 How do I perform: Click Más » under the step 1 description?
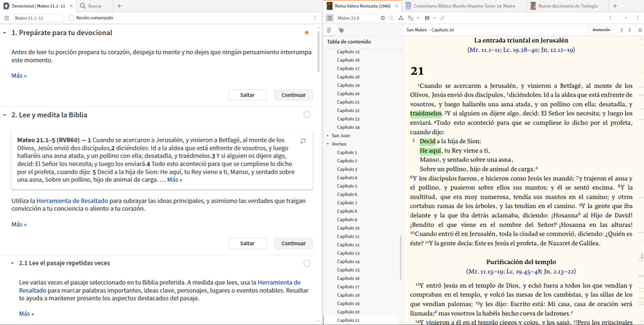coord(19,76)
